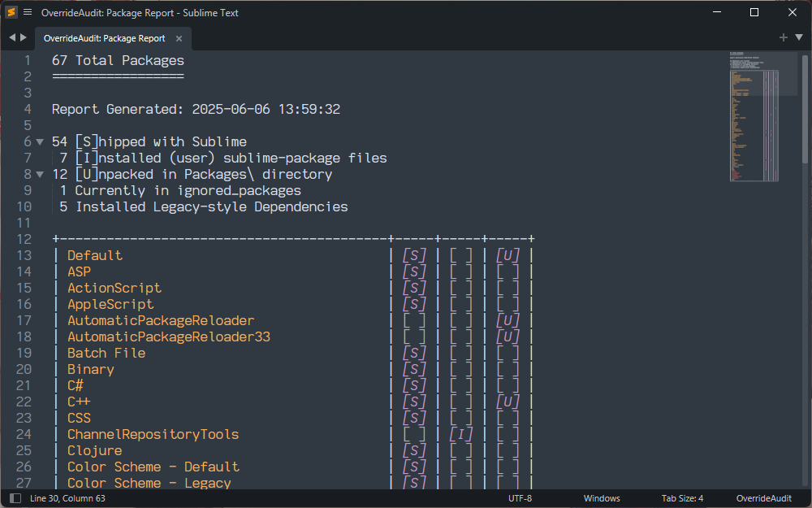Open the tab list dropdown arrow

point(797,37)
